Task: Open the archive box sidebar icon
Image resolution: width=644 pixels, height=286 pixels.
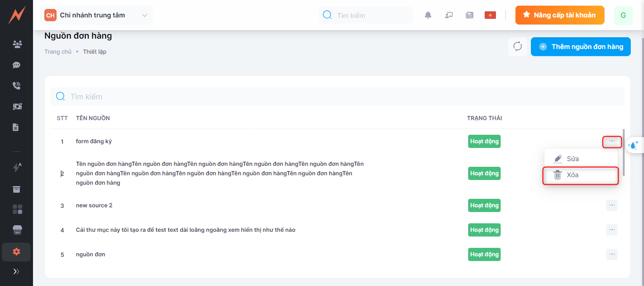Action: [17, 189]
